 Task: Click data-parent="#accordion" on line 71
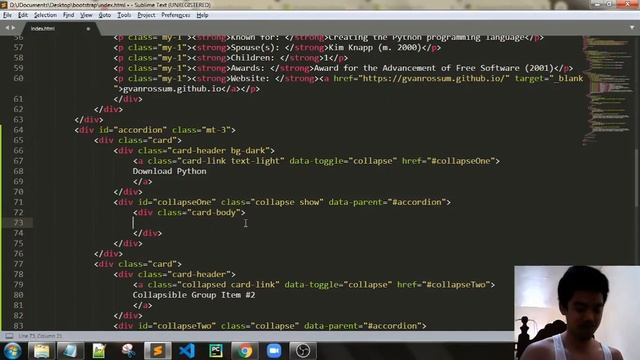click(387, 202)
